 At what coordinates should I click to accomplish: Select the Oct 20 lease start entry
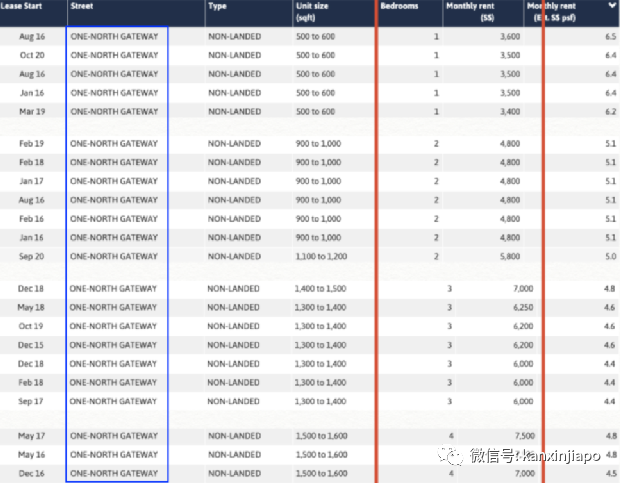(x=32, y=55)
